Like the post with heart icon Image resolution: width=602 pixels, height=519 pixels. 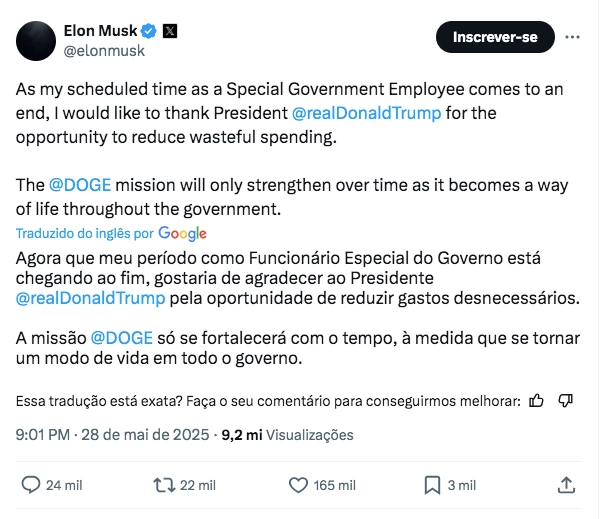point(297,485)
